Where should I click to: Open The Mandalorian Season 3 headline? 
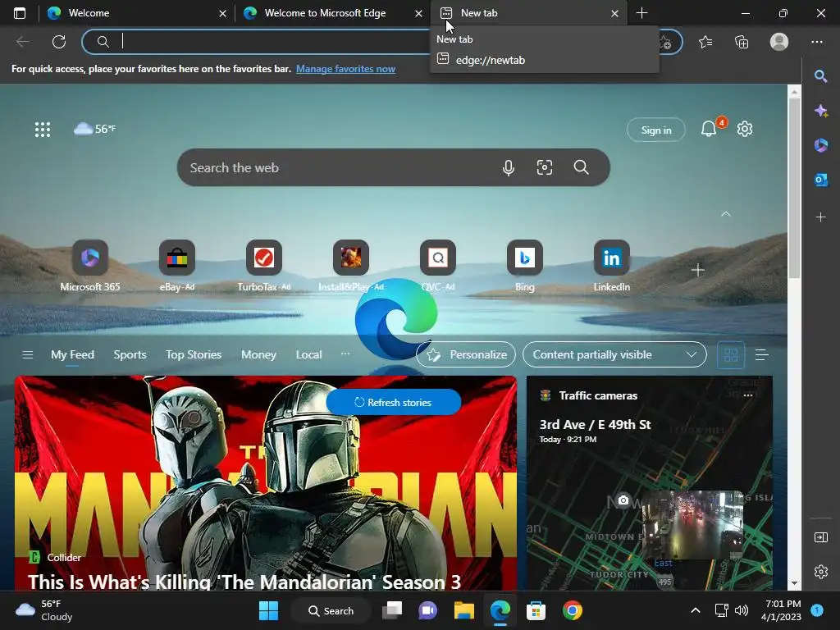pos(244,582)
